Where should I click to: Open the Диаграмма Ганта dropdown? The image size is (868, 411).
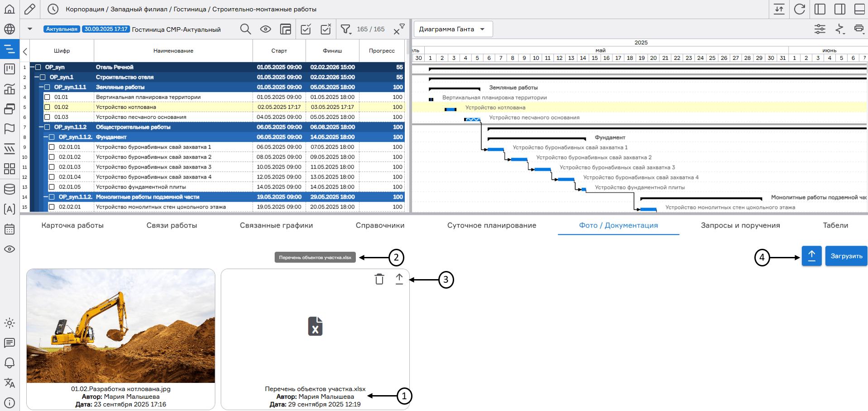[453, 29]
